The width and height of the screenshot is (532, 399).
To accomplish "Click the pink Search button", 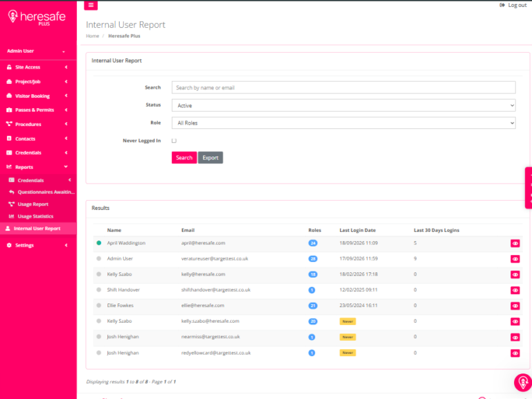I will [184, 157].
